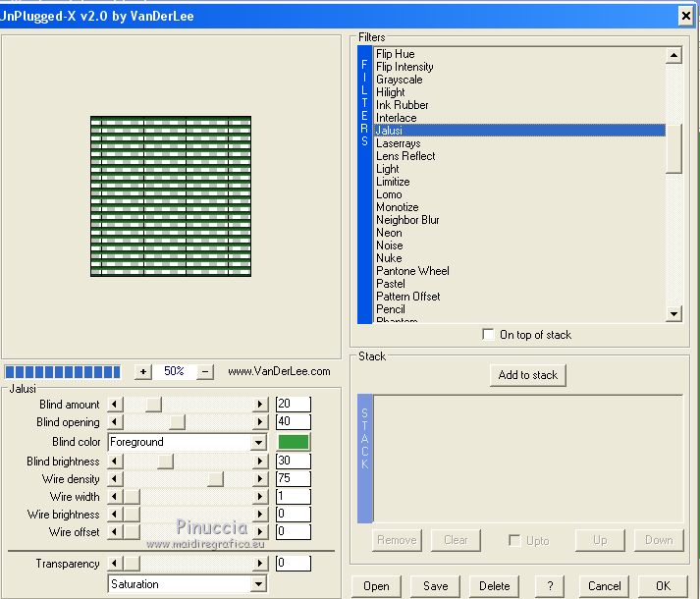The height and width of the screenshot is (599, 700).
Task: Click the left arrow of Blind opening slider
Action: (115, 421)
